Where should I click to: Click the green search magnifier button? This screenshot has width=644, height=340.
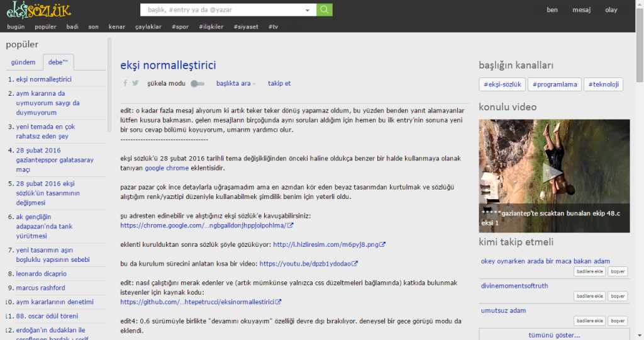pos(325,10)
